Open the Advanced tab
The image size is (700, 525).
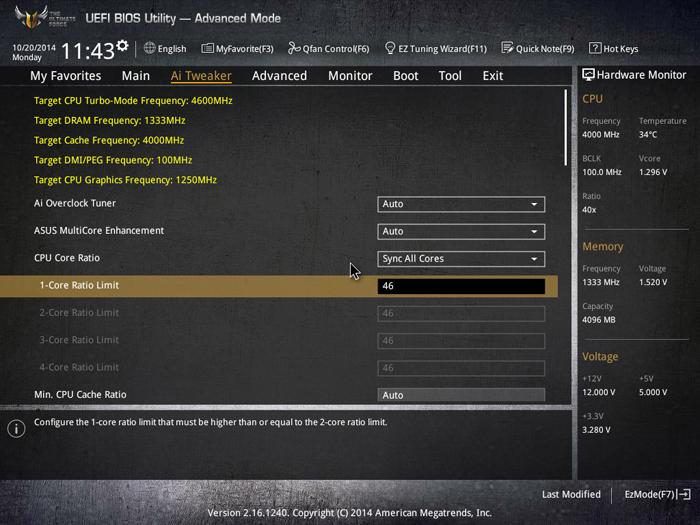click(279, 76)
